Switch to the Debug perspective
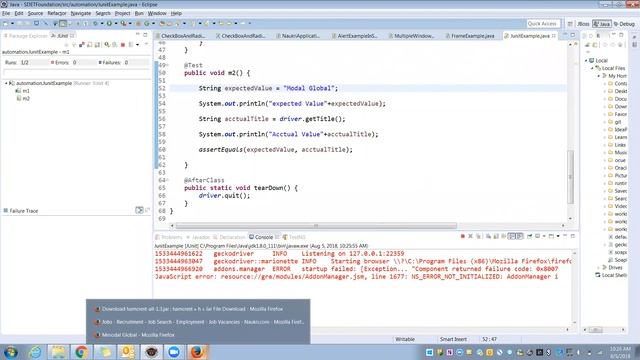This screenshot has height=360, width=640. [x=624, y=24]
